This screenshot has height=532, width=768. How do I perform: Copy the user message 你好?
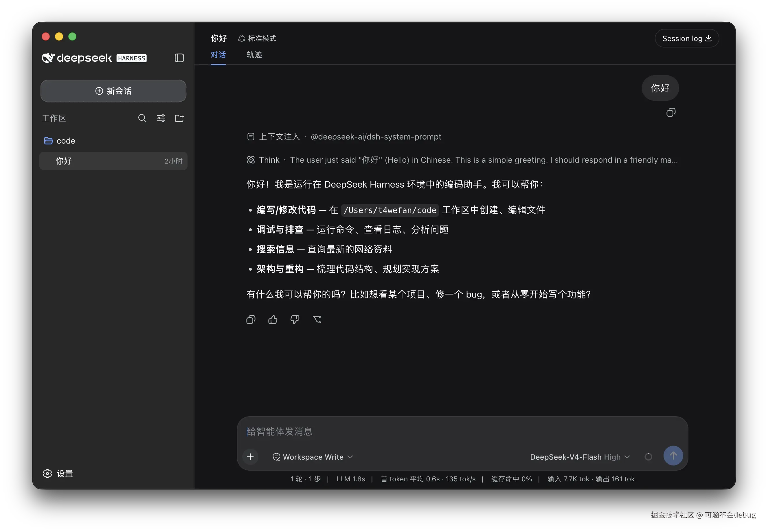[x=671, y=113]
